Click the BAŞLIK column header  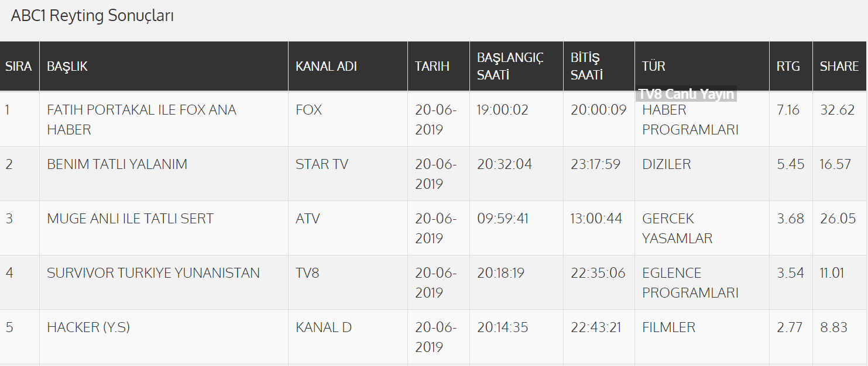click(x=67, y=66)
